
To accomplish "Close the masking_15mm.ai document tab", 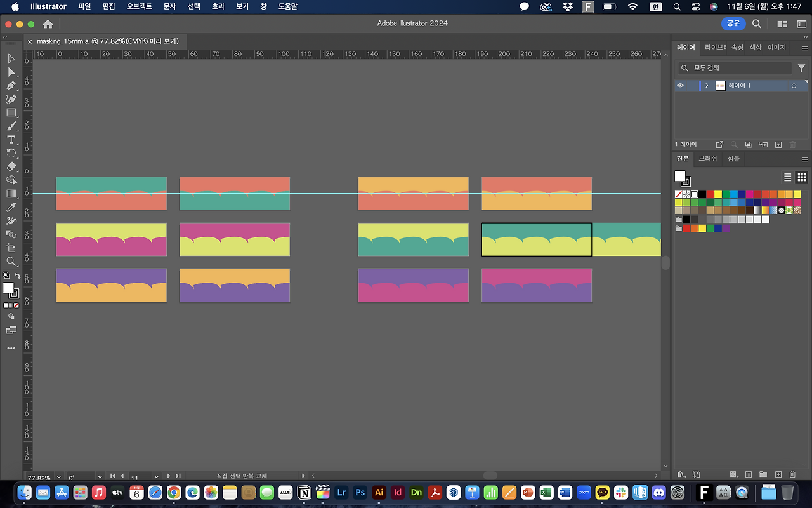I will point(30,41).
